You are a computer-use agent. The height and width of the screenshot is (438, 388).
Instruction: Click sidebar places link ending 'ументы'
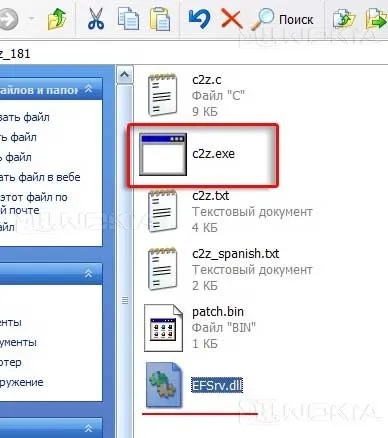pos(18,342)
